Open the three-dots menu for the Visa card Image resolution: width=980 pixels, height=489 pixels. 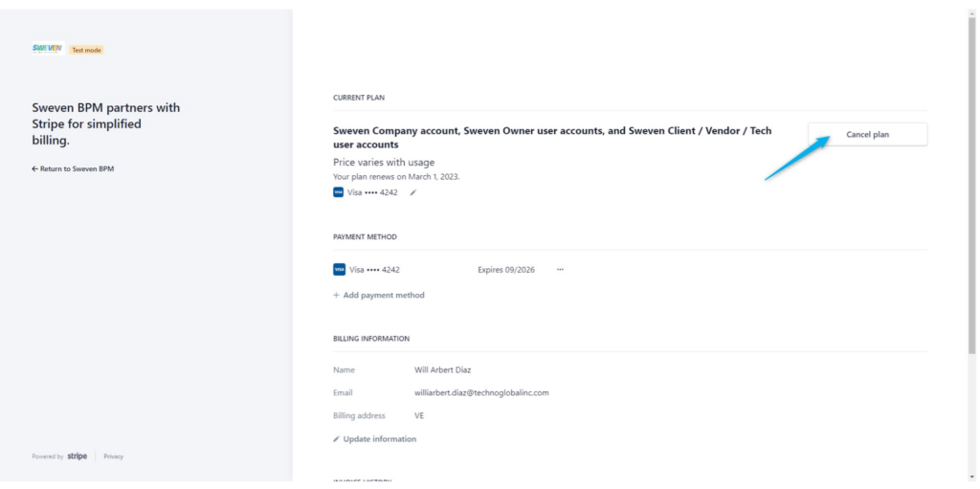[560, 270]
